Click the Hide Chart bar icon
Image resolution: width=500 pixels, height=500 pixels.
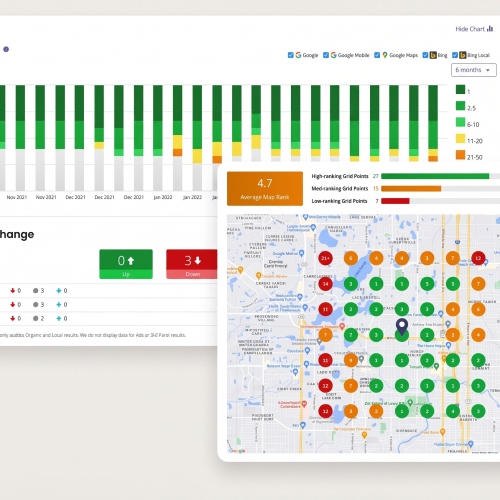coord(490,29)
